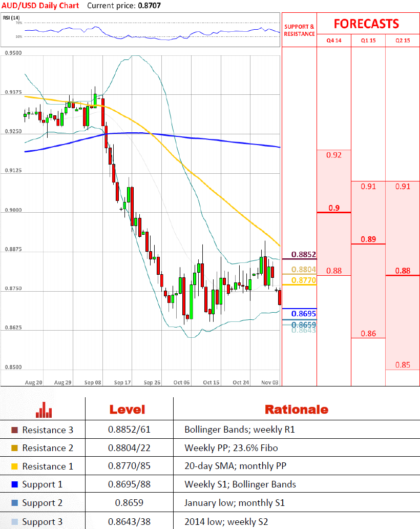The height and width of the screenshot is (529, 420).
Task: Click the 0.8852 resistance level marker
Action: point(303,254)
